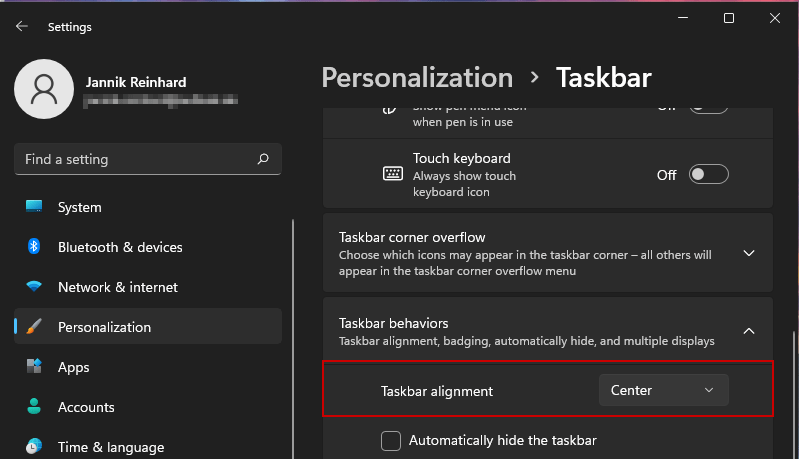Expand Taskbar corner overflow section
Image resolution: width=799 pixels, height=459 pixels.
pyautogui.click(x=749, y=253)
